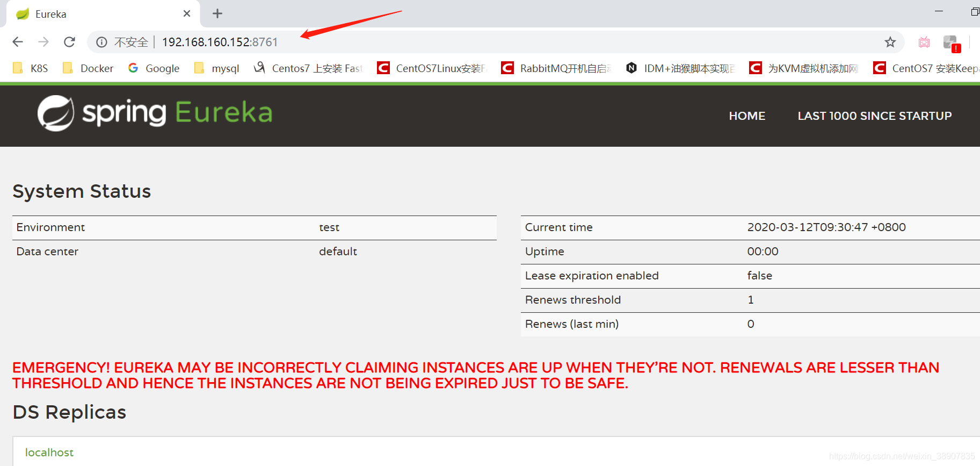Open the Centos7 Fast bookmark
Image resolution: width=980 pixels, height=466 pixels.
pos(308,68)
